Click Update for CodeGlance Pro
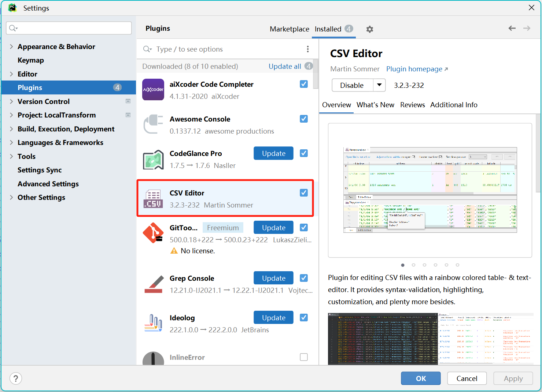Viewport: 542px width, 392px height. click(x=273, y=153)
